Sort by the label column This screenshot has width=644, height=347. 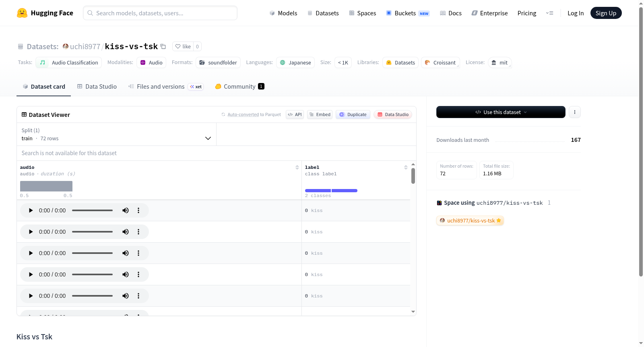coord(406,167)
